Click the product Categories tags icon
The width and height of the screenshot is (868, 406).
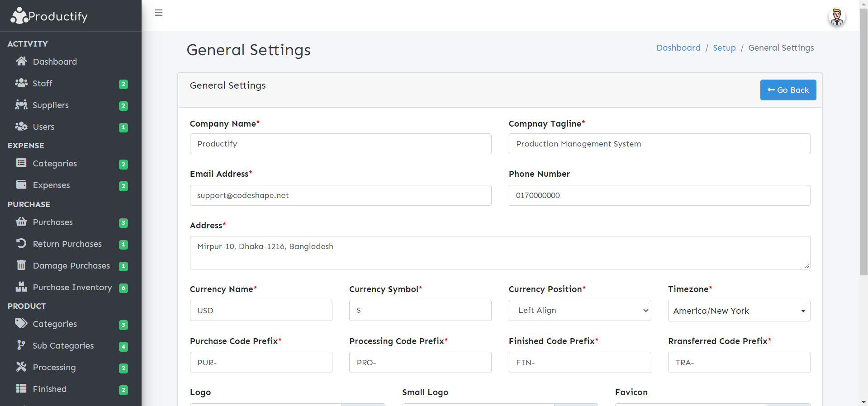[x=21, y=324]
